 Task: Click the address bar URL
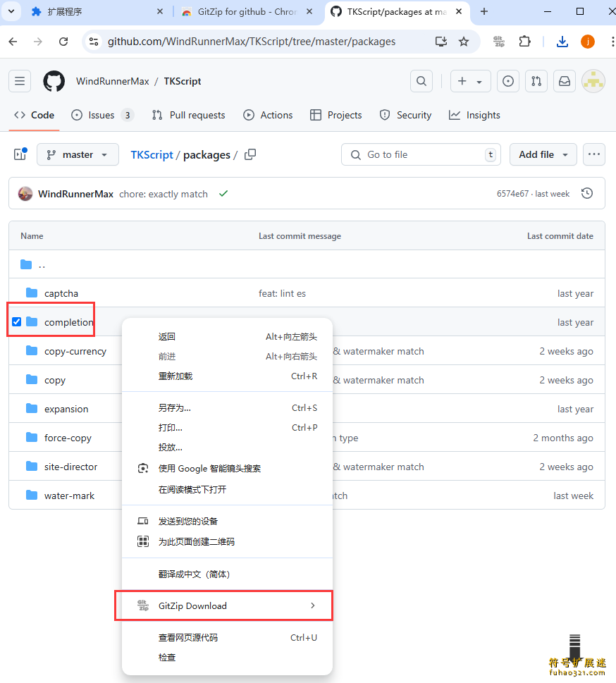click(x=252, y=42)
